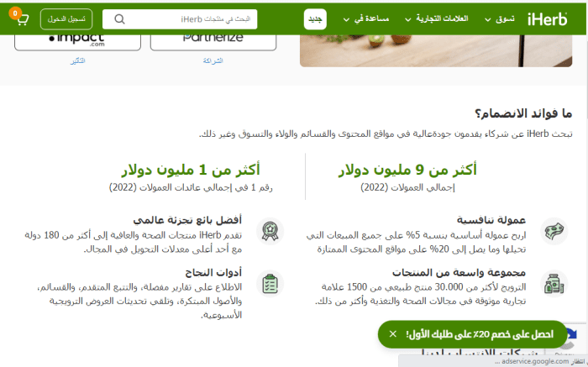Expand the العلامات التجارية brands dropdown
This screenshot has height=367, width=588.
click(x=437, y=19)
